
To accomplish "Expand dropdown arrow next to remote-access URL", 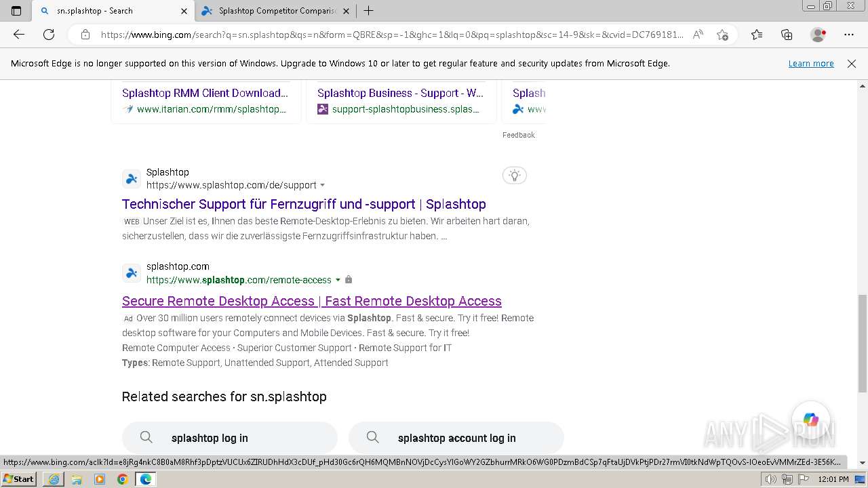I will pyautogui.click(x=338, y=280).
